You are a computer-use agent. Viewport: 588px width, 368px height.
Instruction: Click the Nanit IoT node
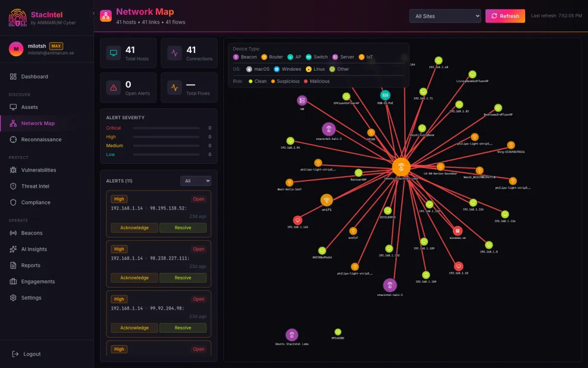point(480,170)
